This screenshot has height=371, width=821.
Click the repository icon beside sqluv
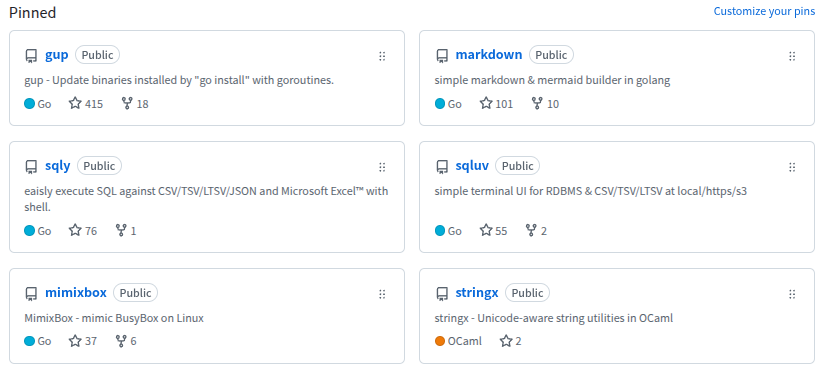click(x=442, y=167)
